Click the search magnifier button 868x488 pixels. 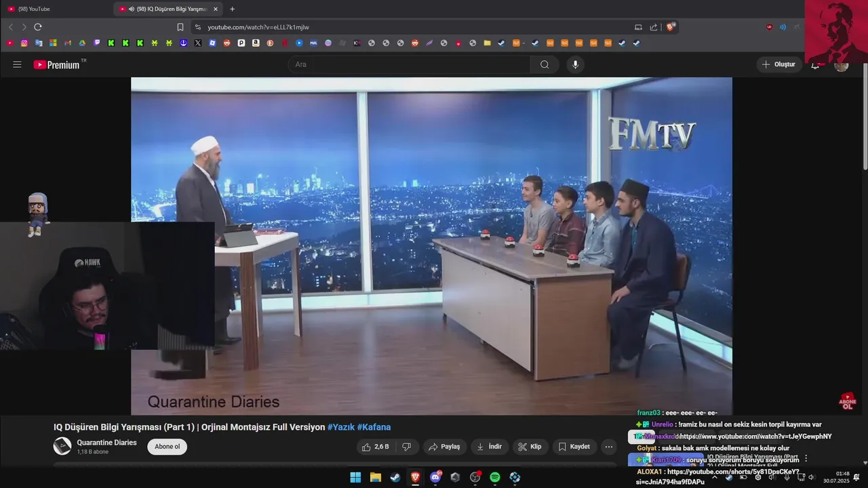tap(545, 64)
